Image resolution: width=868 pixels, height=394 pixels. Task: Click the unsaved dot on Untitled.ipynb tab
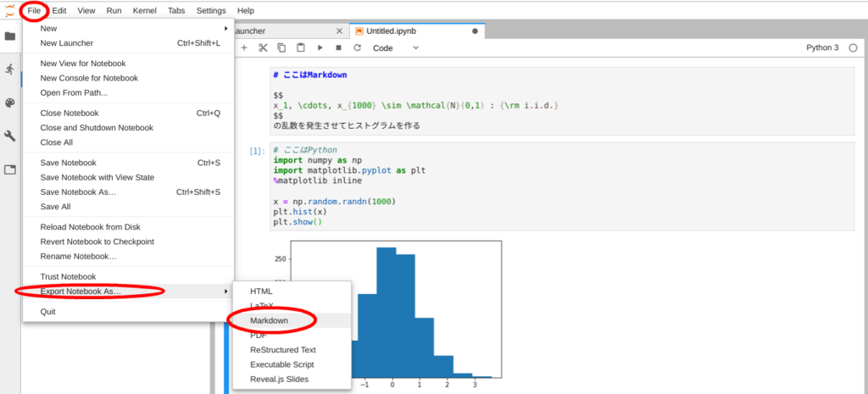click(x=475, y=31)
